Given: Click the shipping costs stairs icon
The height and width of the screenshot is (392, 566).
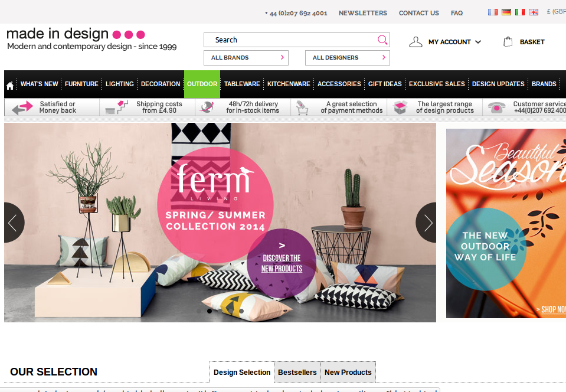Looking at the screenshot, I should (117, 107).
